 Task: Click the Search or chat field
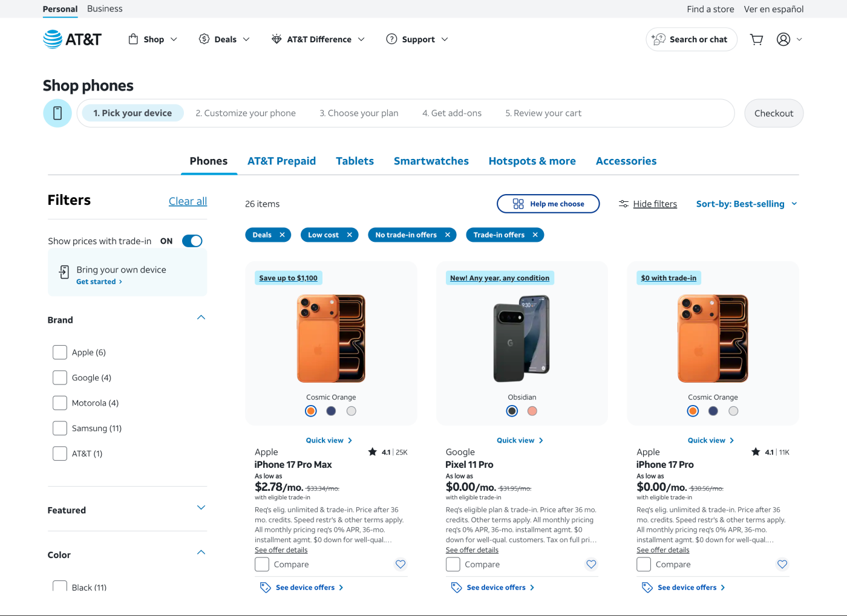tap(692, 39)
